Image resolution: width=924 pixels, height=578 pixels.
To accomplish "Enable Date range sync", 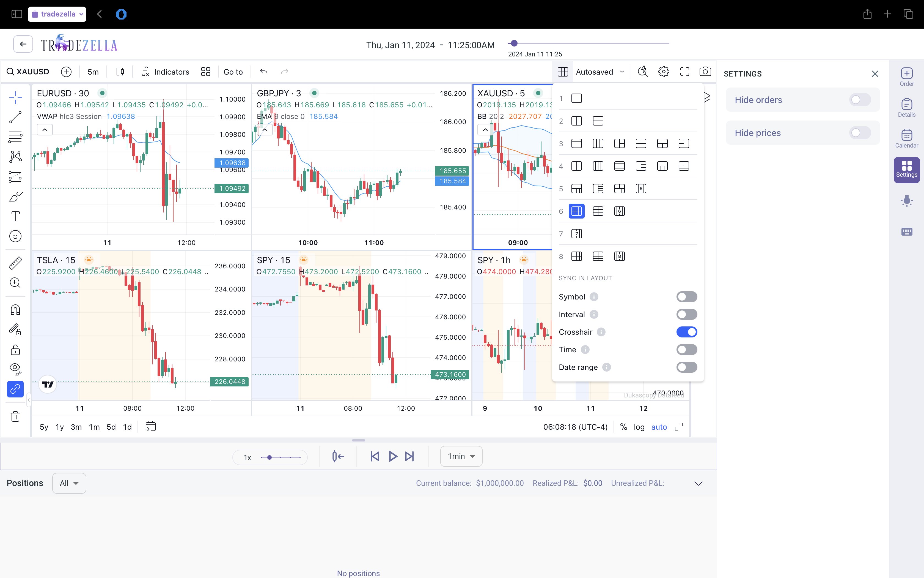I will click(x=686, y=367).
